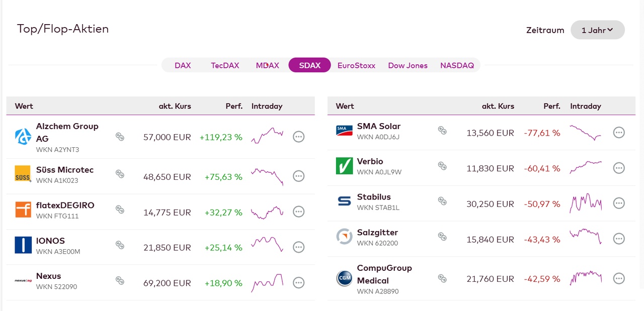Open more options for CompuGroup Medical
This screenshot has height=311, width=644.
pos(619,278)
